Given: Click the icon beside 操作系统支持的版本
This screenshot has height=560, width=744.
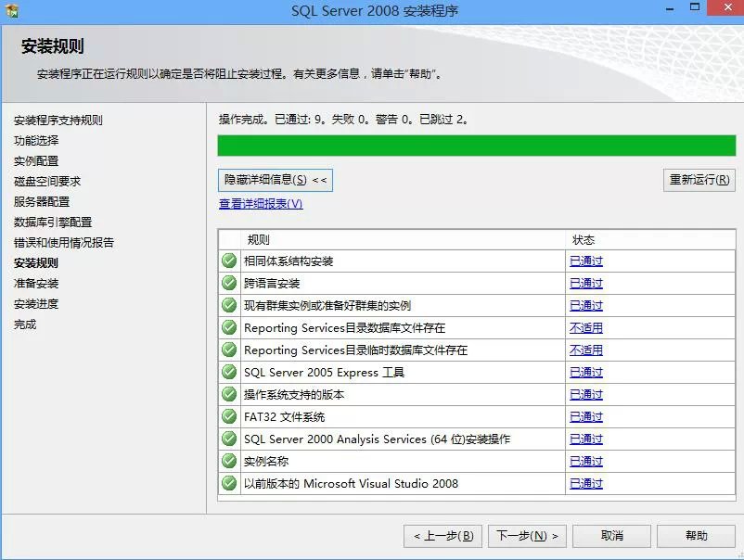Looking at the screenshot, I should tap(228, 394).
